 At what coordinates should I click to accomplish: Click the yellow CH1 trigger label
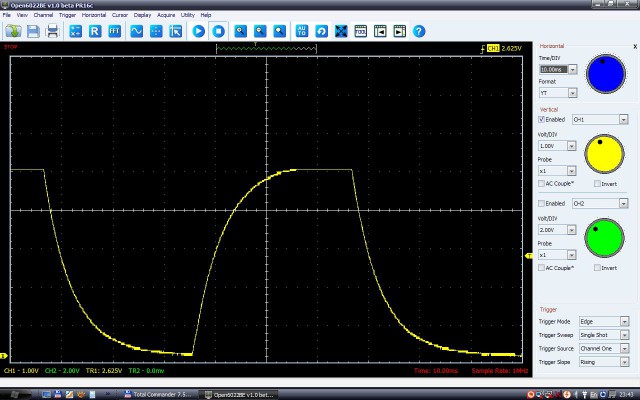tap(493, 48)
